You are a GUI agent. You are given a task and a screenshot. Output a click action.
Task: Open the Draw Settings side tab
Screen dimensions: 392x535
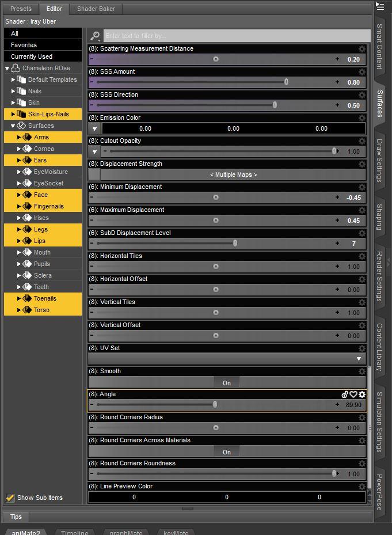click(x=379, y=160)
